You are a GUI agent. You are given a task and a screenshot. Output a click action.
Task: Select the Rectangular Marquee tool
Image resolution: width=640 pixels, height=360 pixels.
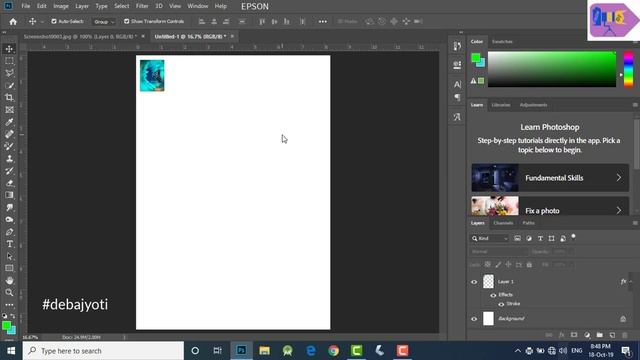click(9, 61)
